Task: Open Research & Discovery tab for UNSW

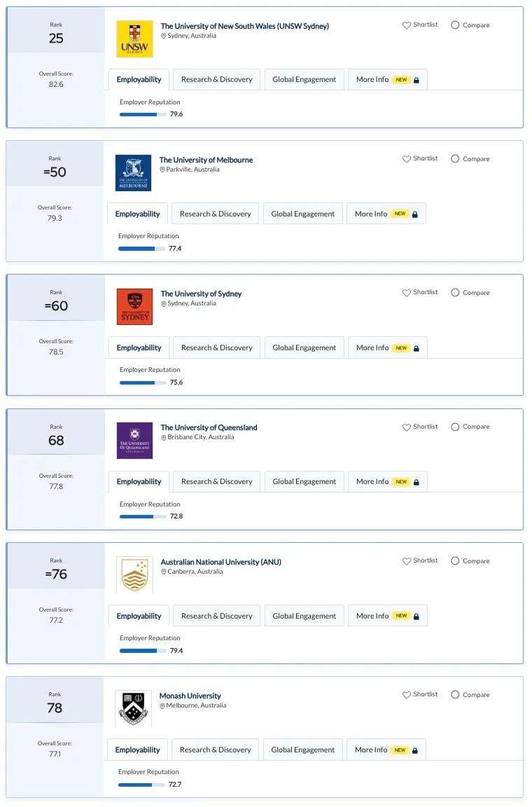Action: (216, 80)
